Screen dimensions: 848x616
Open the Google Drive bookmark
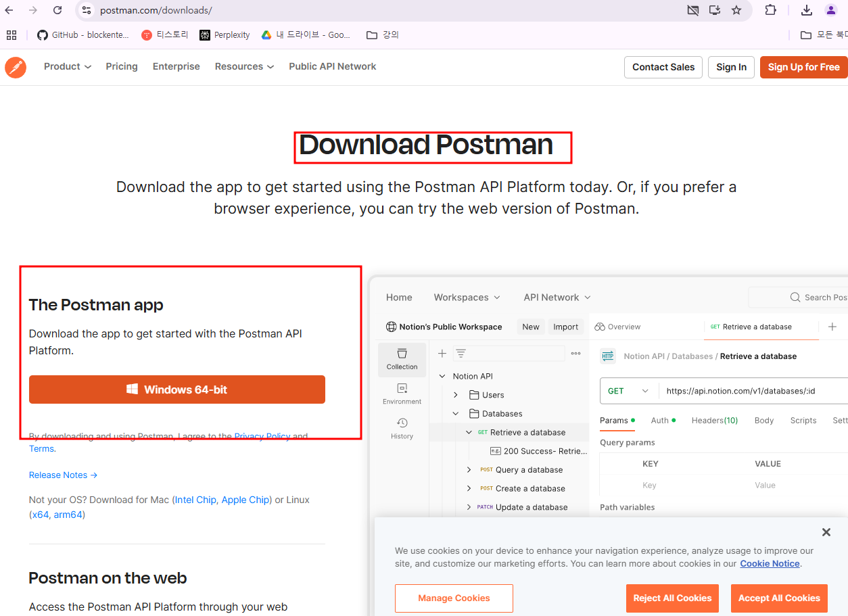(x=306, y=35)
